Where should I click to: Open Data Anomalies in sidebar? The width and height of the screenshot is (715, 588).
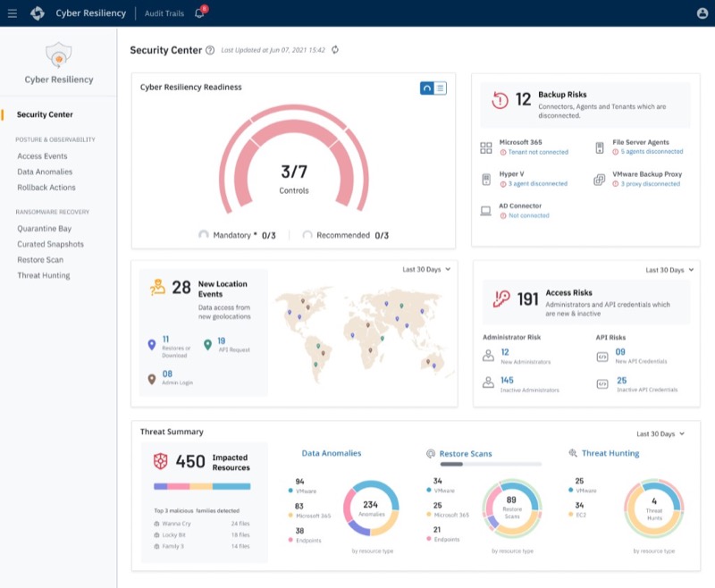[45, 172]
